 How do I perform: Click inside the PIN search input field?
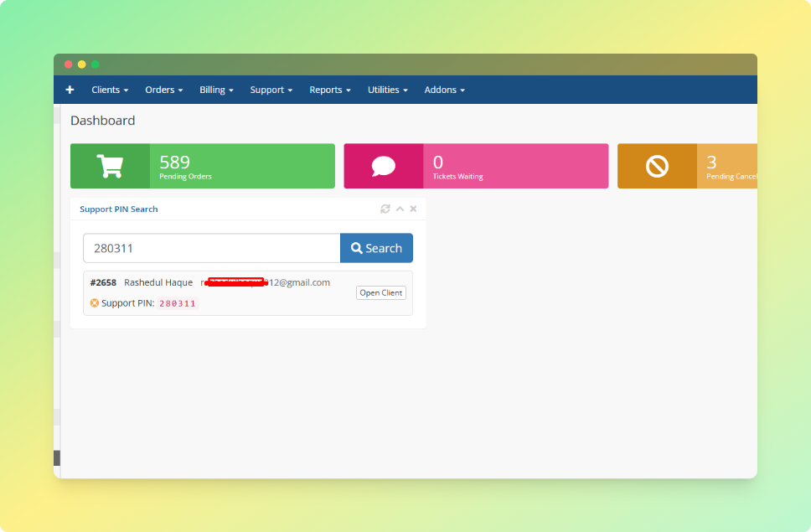point(209,248)
